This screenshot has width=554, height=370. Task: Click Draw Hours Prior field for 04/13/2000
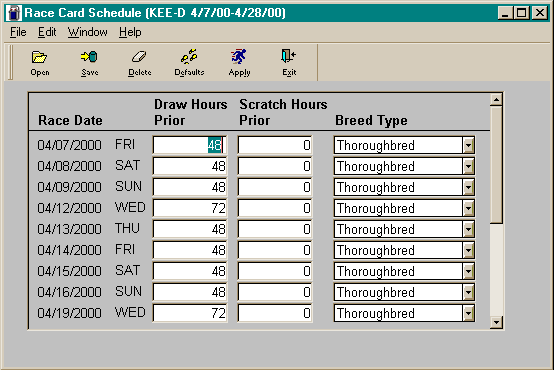[x=190, y=229]
